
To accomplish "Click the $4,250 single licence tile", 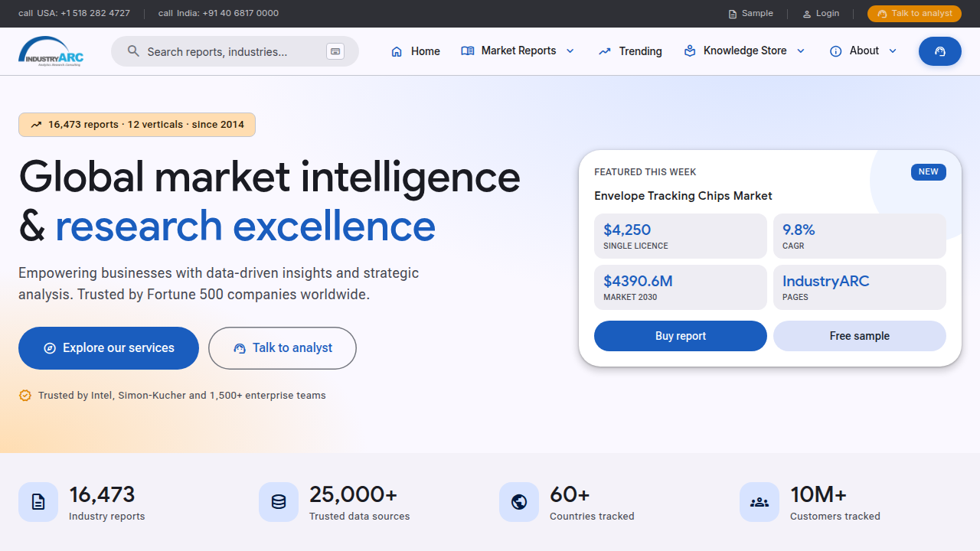I will (x=681, y=236).
